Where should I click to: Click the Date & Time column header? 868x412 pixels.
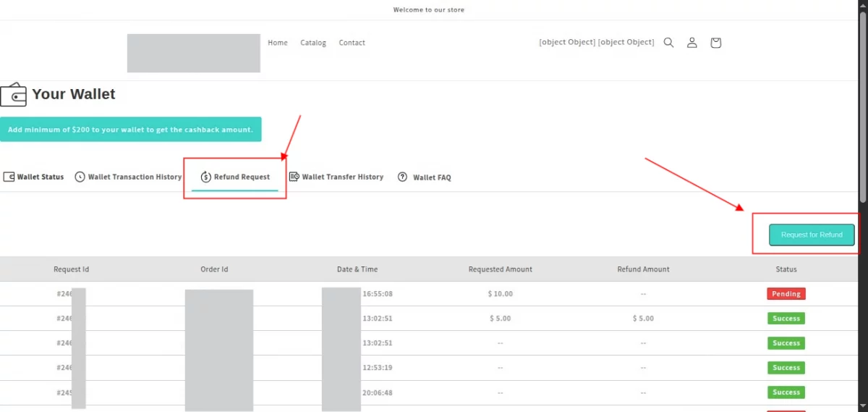tap(357, 269)
